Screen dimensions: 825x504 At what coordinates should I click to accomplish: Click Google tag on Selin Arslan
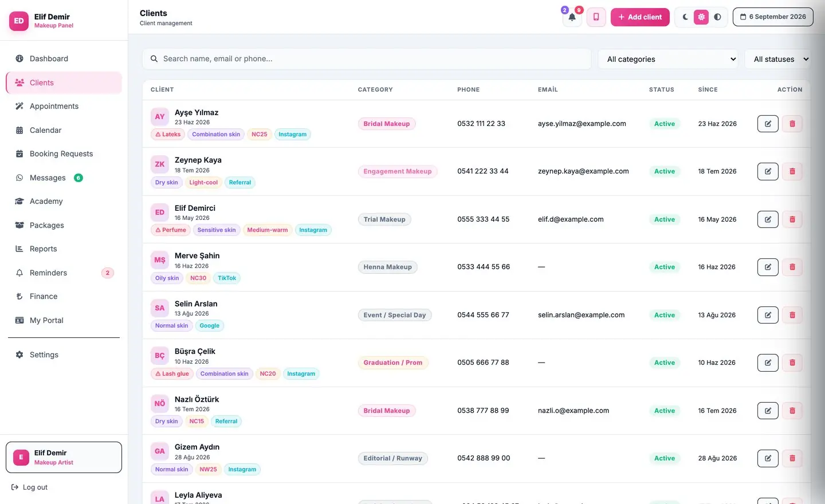[x=210, y=326]
